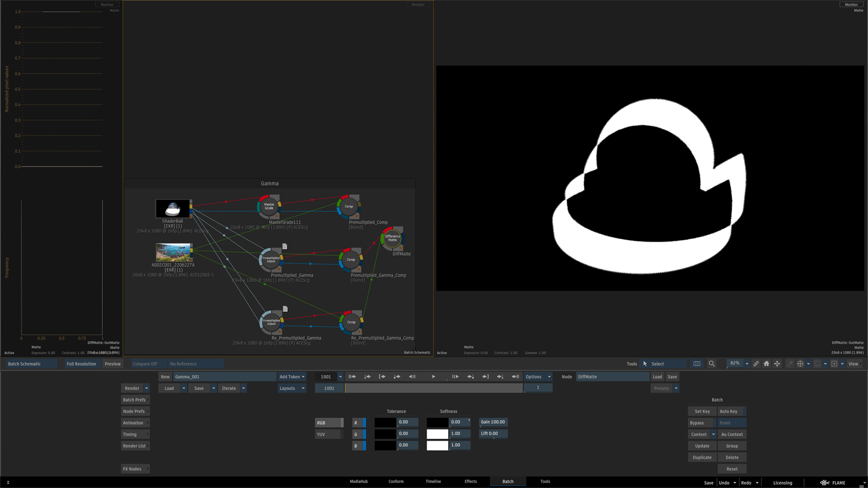Switch to the Timeline tab

(x=433, y=482)
